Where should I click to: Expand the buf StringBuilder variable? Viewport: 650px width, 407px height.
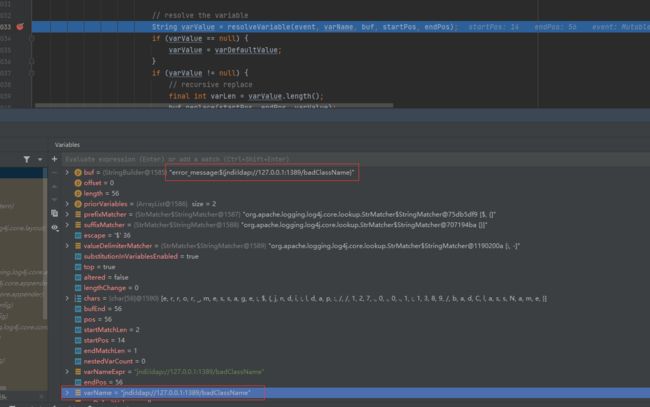[67, 172]
